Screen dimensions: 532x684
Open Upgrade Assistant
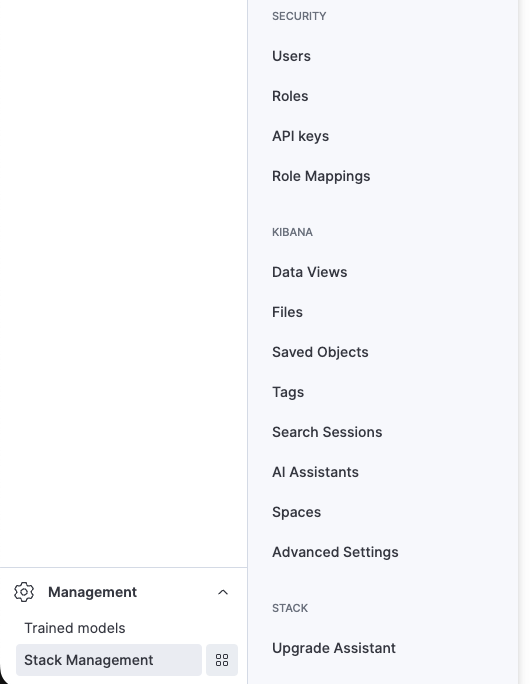click(334, 648)
